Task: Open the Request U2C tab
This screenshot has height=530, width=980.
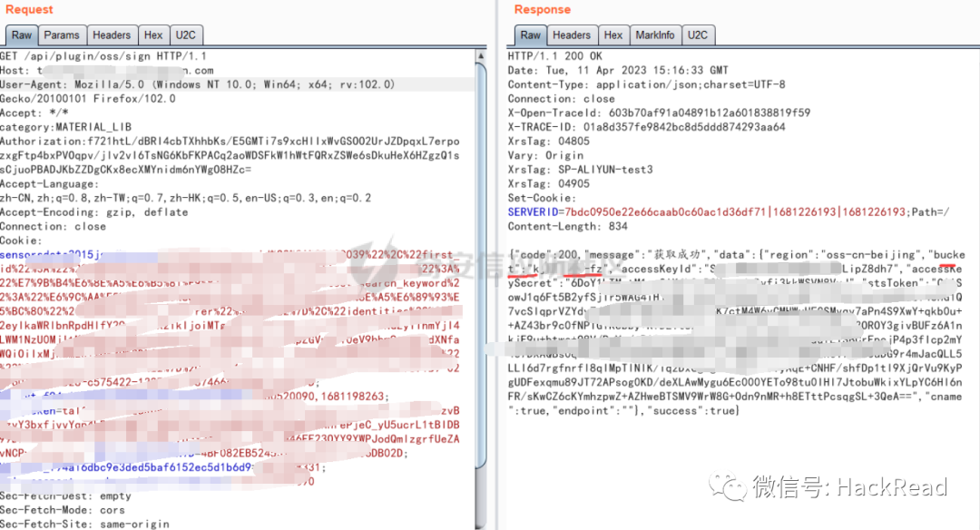Action: 186,35
